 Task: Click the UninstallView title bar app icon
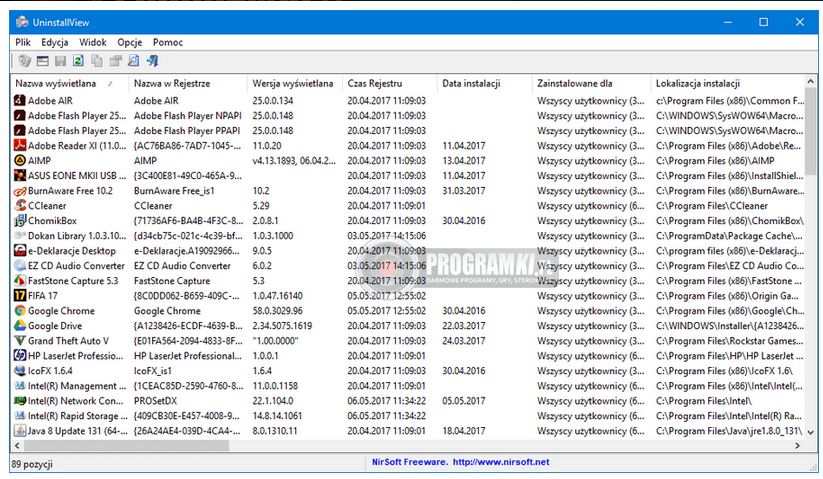(x=22, y=22)
